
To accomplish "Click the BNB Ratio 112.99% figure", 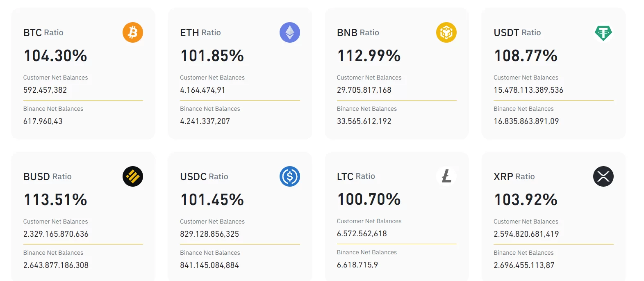I will [369, 56].
